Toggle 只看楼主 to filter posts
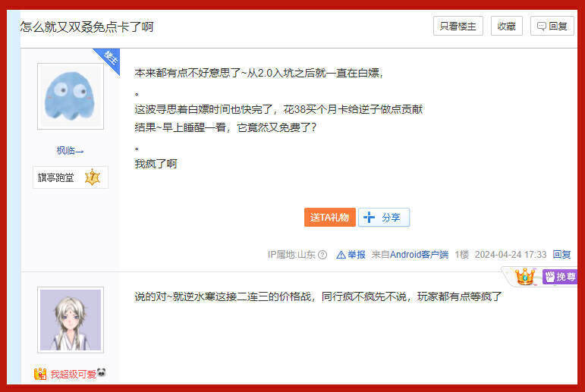Viewport: 585px width, 392px height. click(x=458, y=26)
